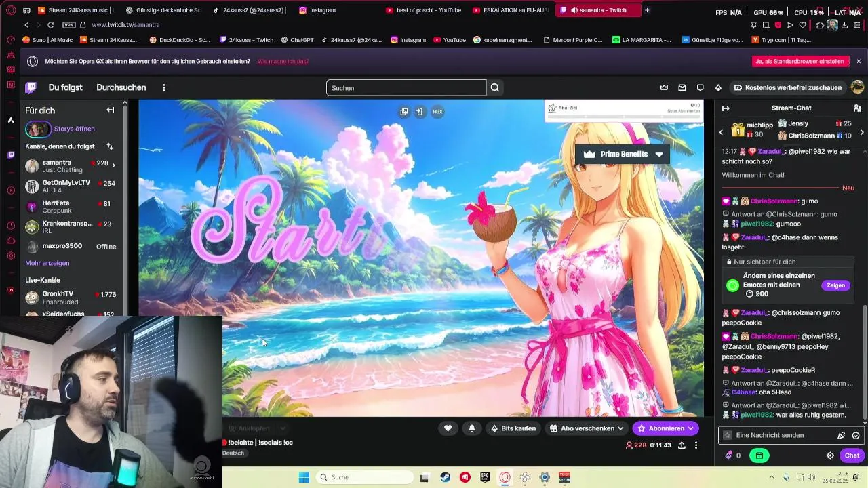868x488 pixels.
Task: Click Mehr anzeigen in sidebar
Action: pyautogui.click(x=47, y=263)
